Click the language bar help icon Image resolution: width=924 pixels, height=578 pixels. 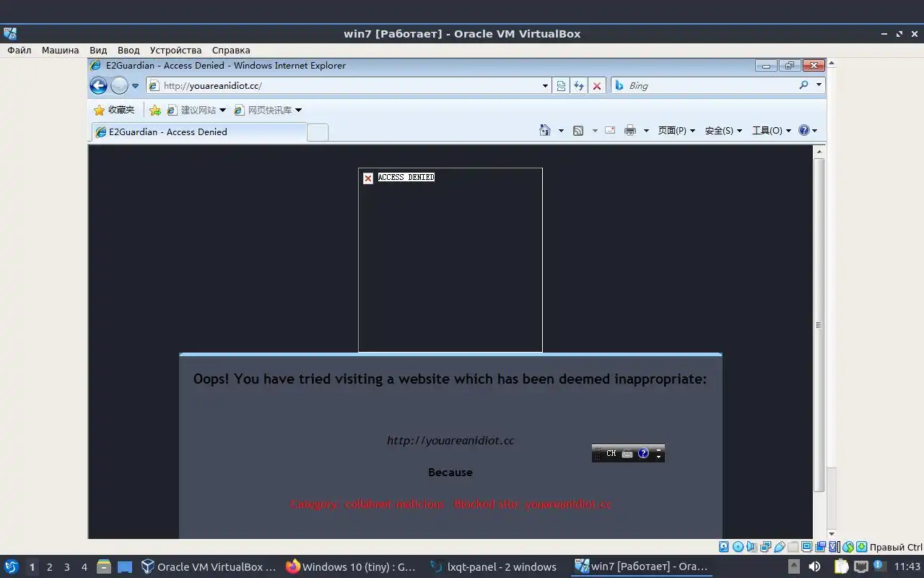(x=644, y=453)
